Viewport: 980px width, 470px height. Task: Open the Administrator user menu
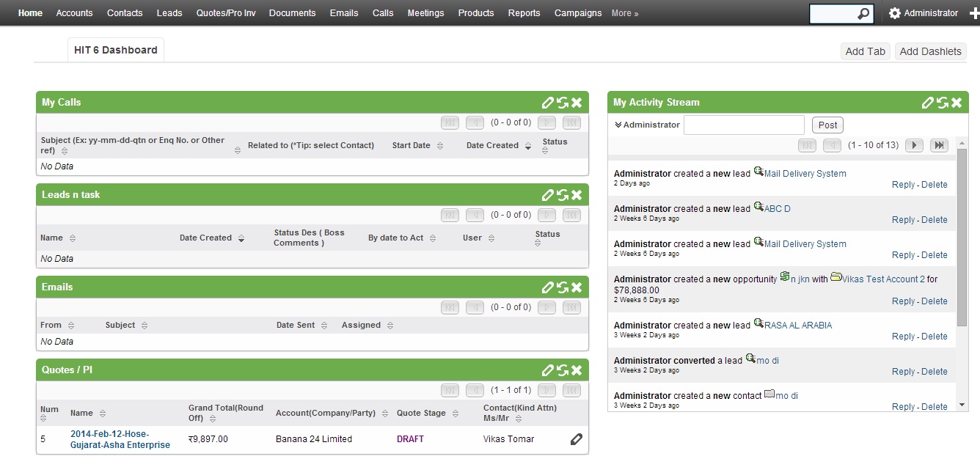point(931,13)
